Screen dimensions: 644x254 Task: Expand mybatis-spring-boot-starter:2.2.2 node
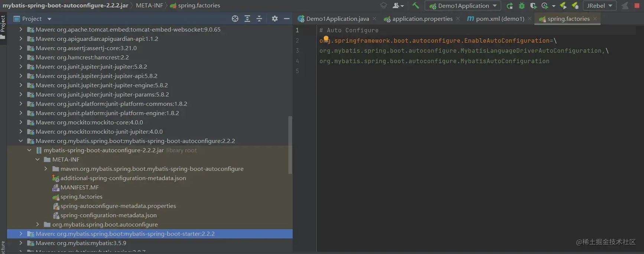coord(20,234)
